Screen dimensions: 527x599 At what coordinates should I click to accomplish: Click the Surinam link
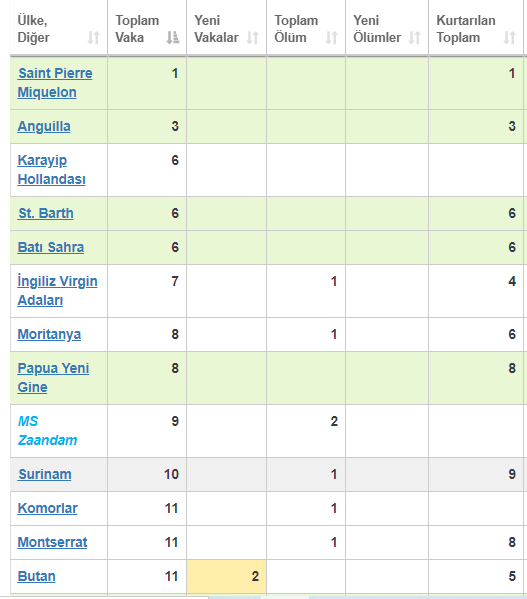(x=45, y=474)
